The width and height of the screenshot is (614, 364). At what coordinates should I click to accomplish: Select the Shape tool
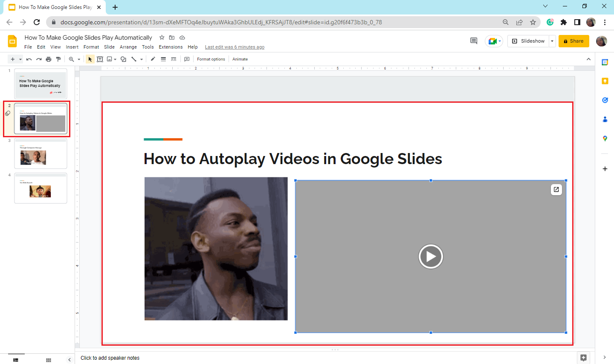pos(123,59)
